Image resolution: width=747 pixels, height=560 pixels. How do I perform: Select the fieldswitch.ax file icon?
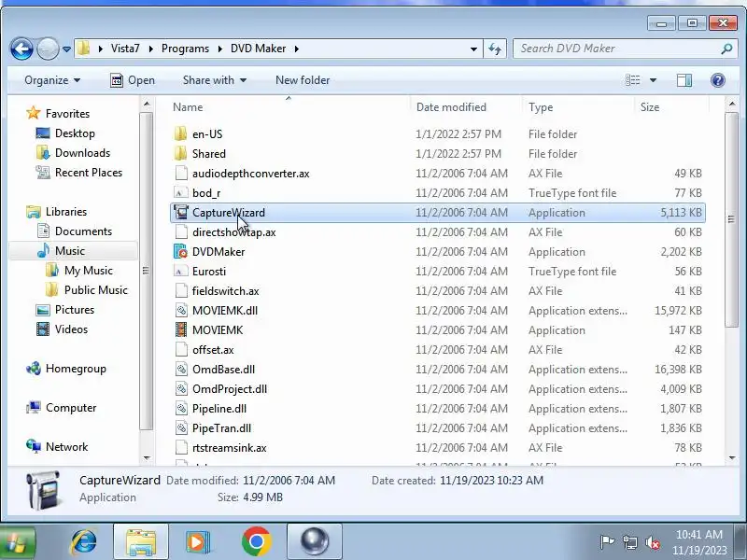coord(181,290)
